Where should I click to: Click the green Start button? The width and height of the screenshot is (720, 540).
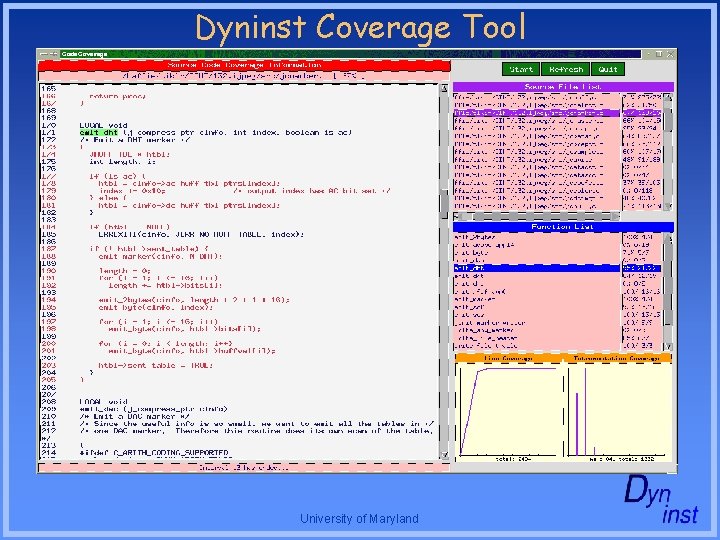point(521,69)
